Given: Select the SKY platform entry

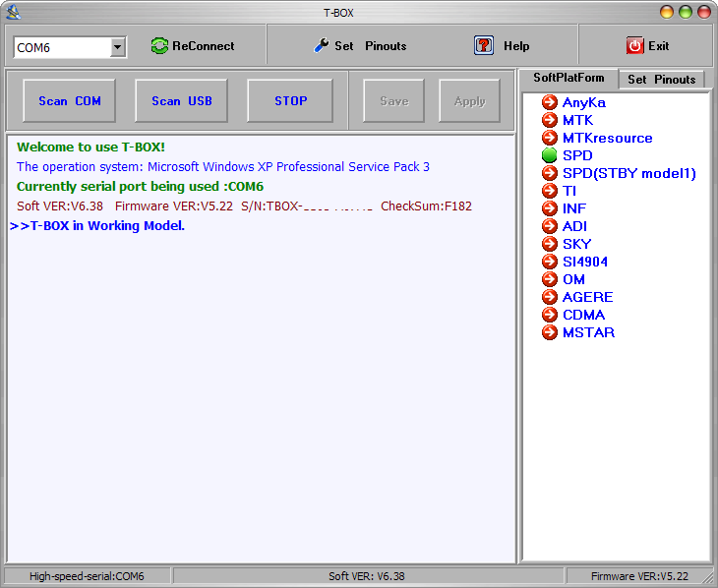Looking at the screenshot, I should [x=577, y=244].
